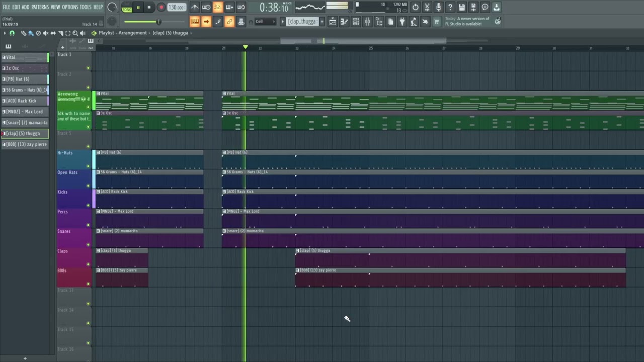Screen dimensions: 644x362
Task: Mute the Kicks track using its green dot
Action: 88,206
